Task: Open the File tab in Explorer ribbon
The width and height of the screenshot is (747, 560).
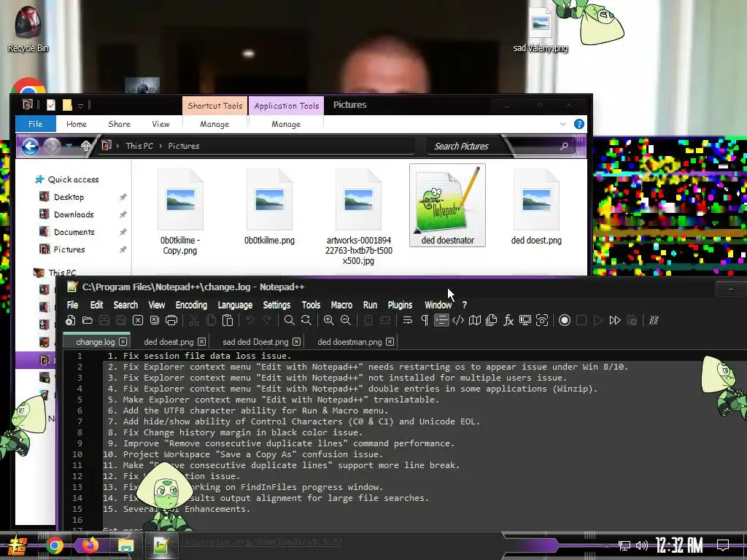Action: (x=36, y=124)
